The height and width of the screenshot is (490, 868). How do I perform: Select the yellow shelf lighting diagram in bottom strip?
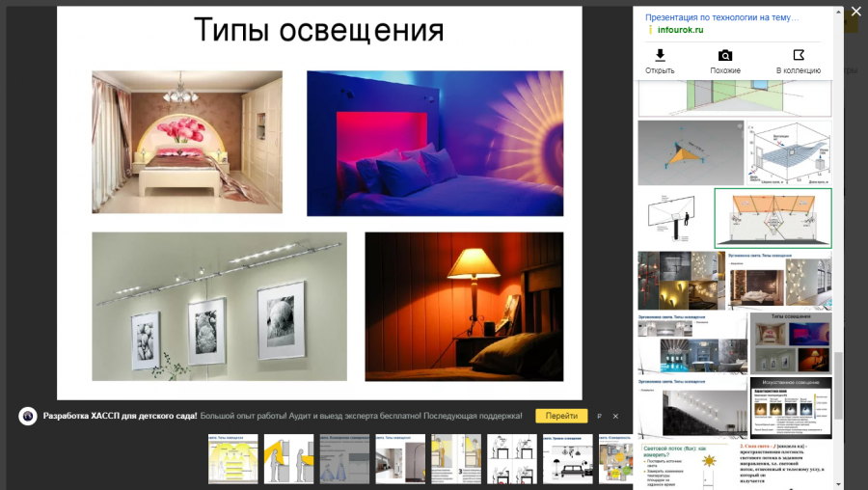coord(233,459)
